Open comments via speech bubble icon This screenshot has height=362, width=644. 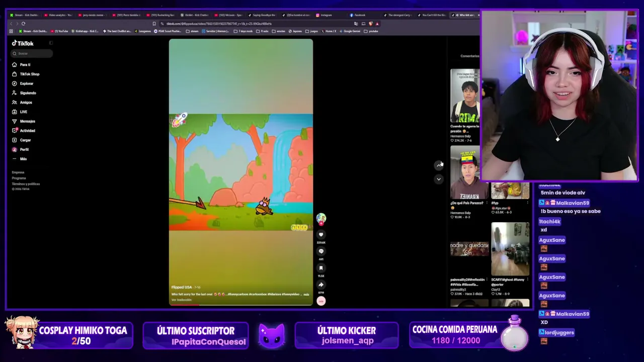(321, 251)
